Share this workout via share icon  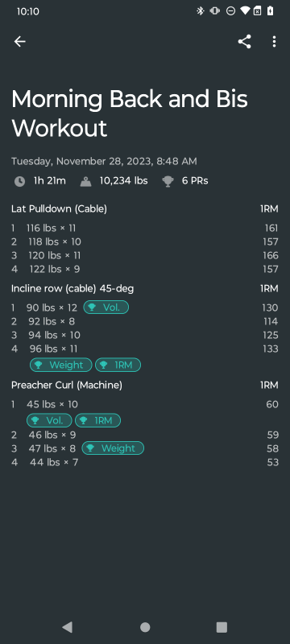244,42
